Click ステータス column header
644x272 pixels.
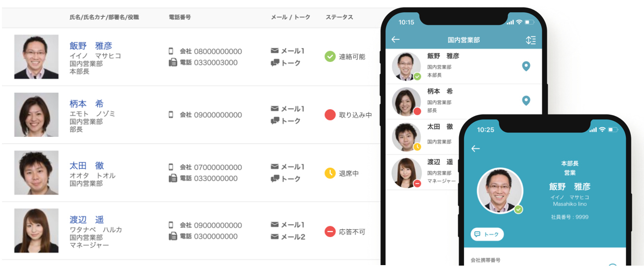(339, 17)
